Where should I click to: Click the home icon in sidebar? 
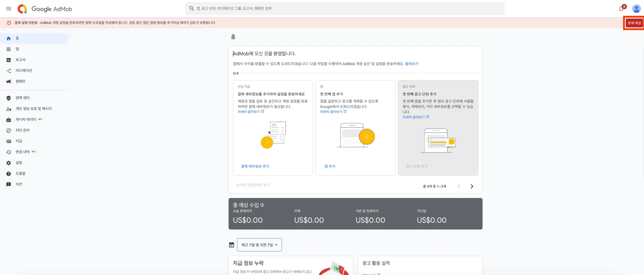click(x=9, y=38)
